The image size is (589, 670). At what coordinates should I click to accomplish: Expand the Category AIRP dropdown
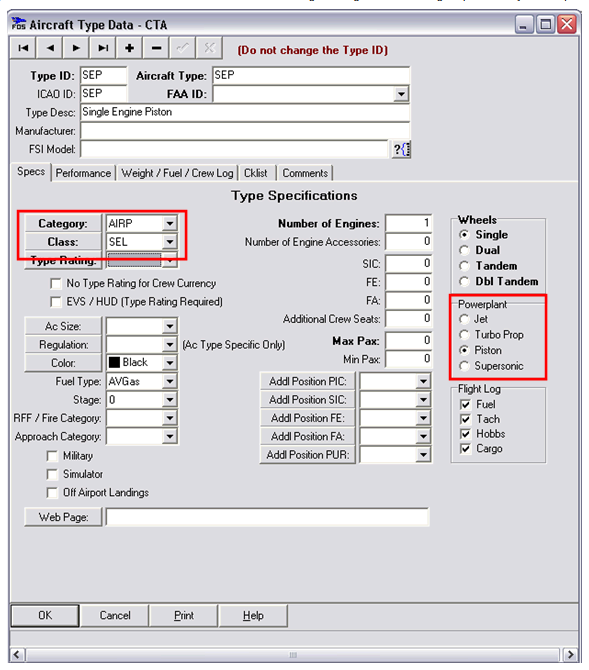click(x=170, y=223)
